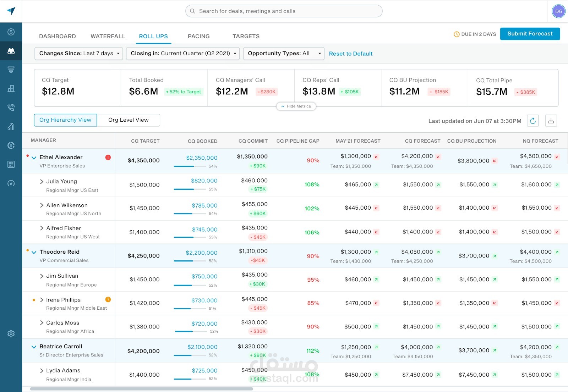Click the search magnifier icon

tap(192, 11)
